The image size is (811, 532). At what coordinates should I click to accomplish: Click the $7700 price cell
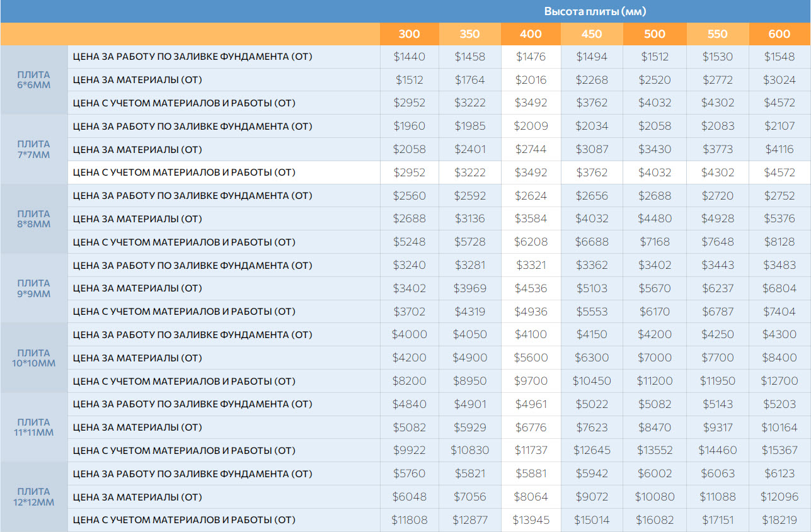pos(717,358)
